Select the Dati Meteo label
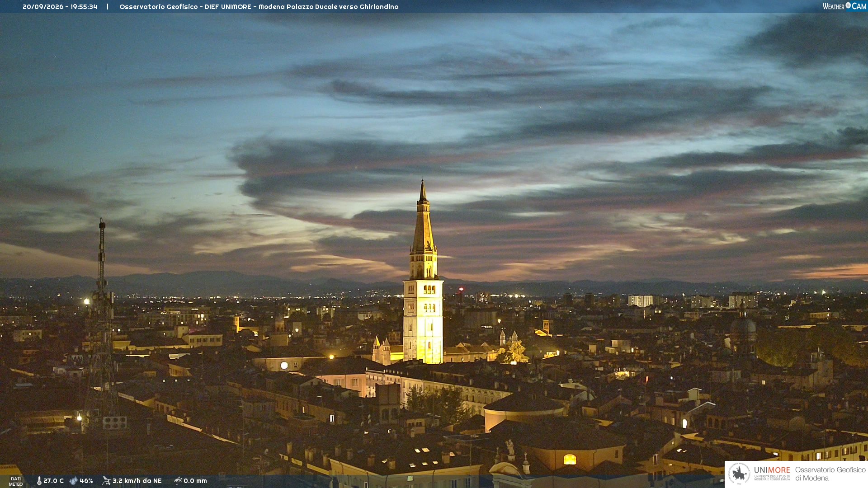 click(16, 481)
